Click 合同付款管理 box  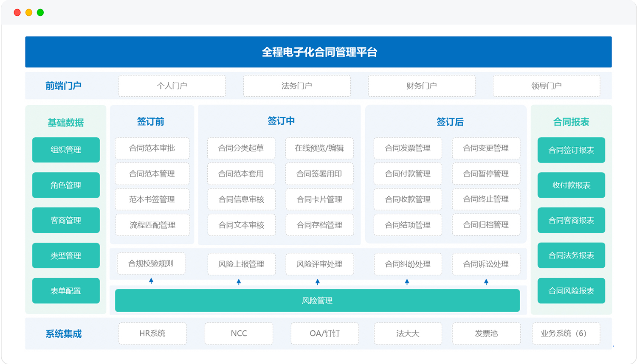tap(408, 174)
